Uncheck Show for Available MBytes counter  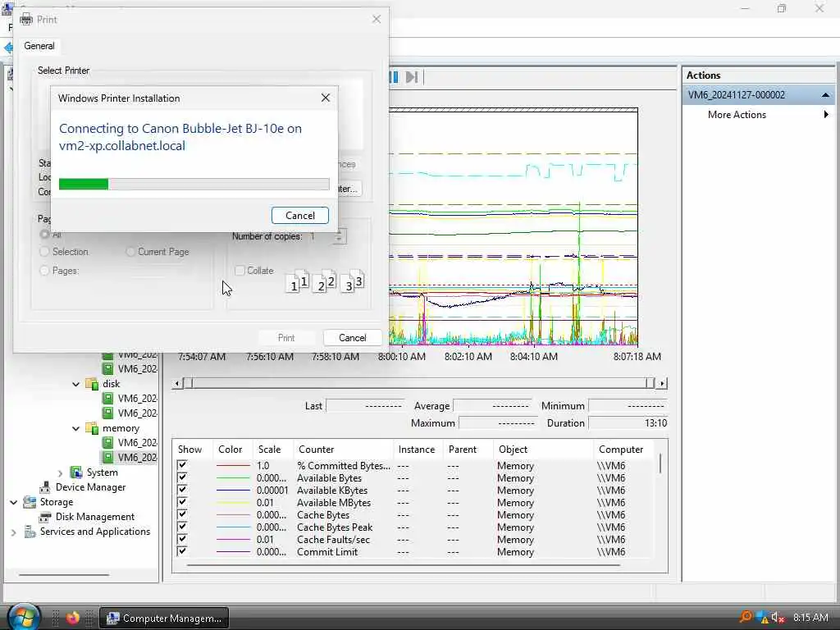(x=182, y=502)
